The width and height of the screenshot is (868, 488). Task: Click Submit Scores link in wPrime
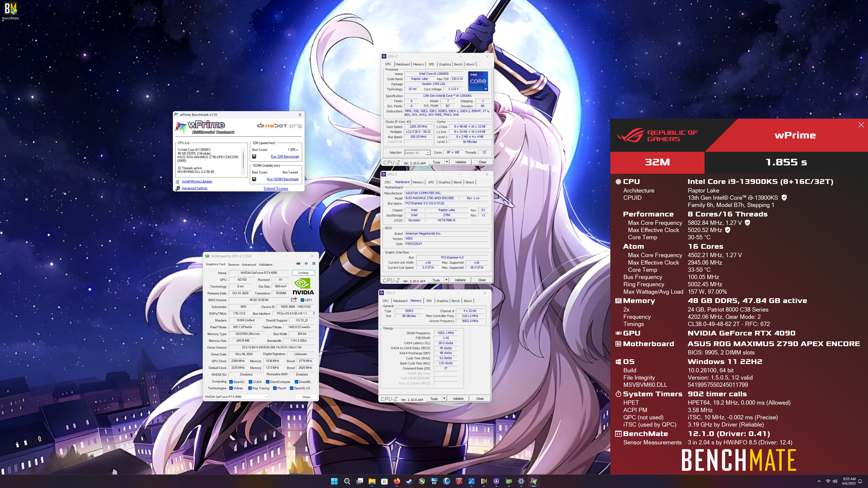pyautogui.click(x=276, y=189)
